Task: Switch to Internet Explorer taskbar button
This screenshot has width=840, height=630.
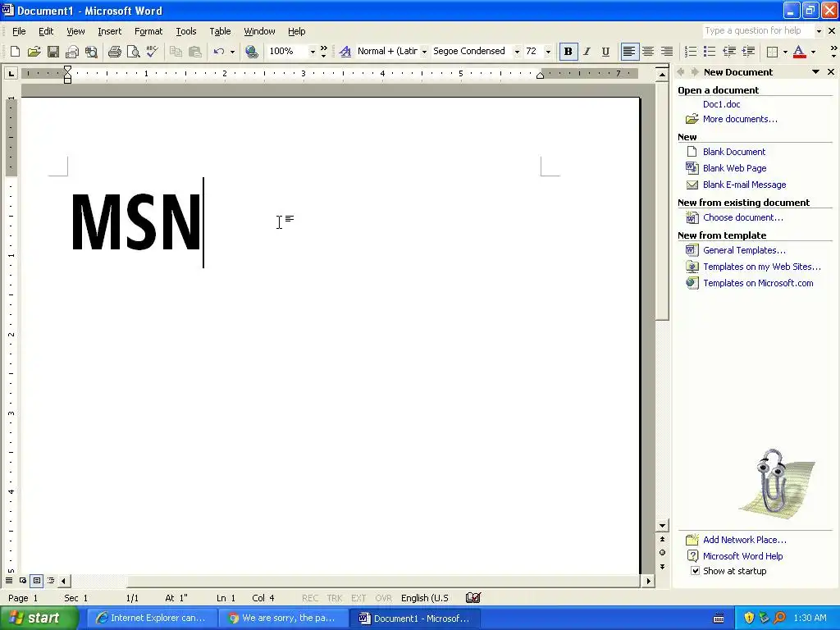Action: pos(152,619)
